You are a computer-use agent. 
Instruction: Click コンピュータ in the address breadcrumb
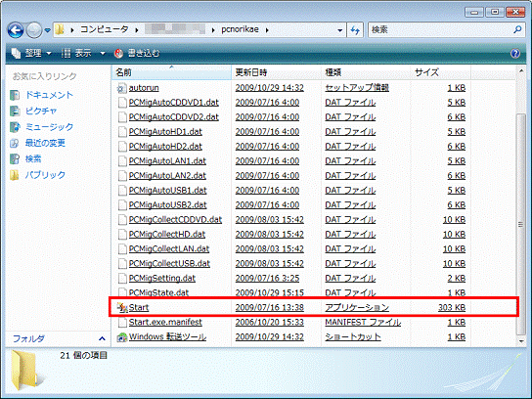(x=105, y=30)
